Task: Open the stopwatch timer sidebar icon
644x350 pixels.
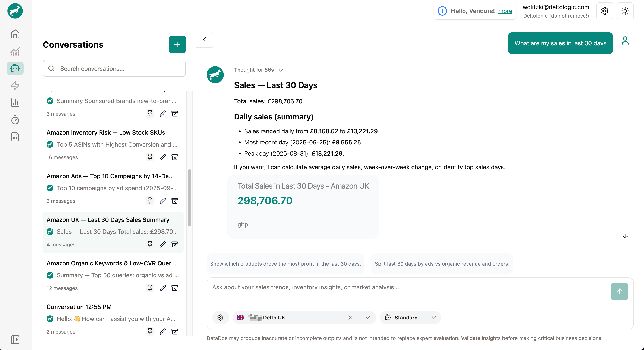Action: [15, 120]
